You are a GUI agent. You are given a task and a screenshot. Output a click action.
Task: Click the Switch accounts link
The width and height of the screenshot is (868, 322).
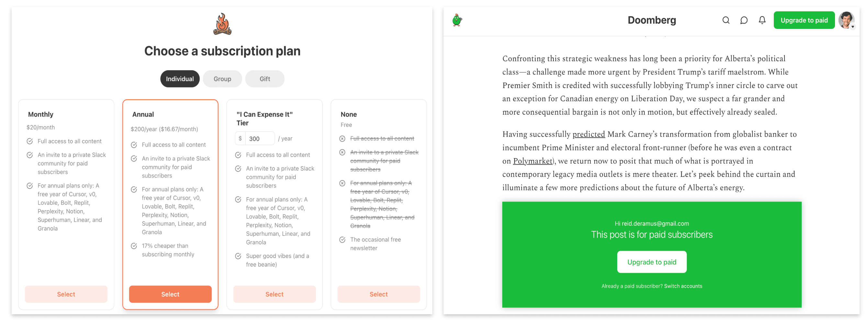[x=683, y=286]
